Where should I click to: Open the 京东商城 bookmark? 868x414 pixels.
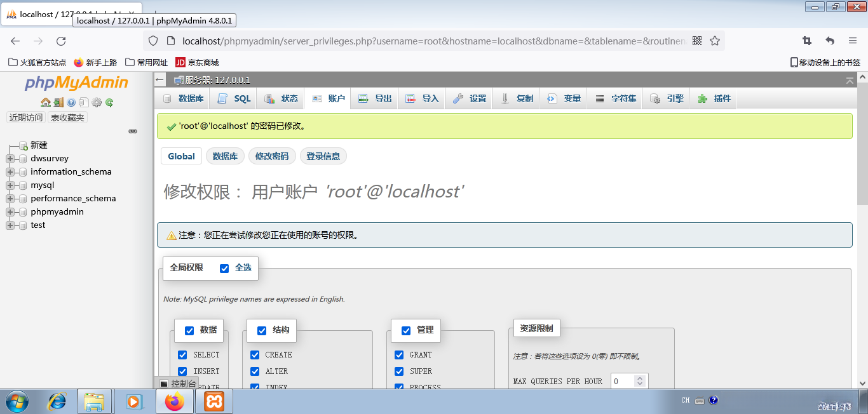(197, 62)
